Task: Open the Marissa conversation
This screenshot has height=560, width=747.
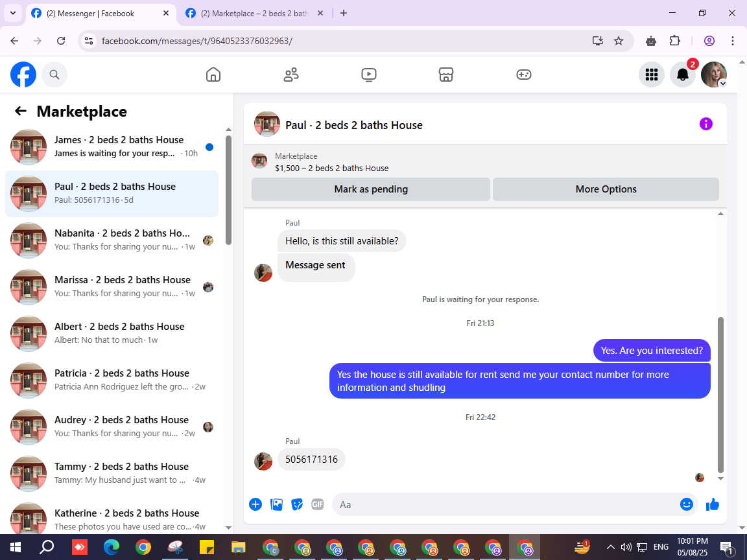Action: coord(112,286)
